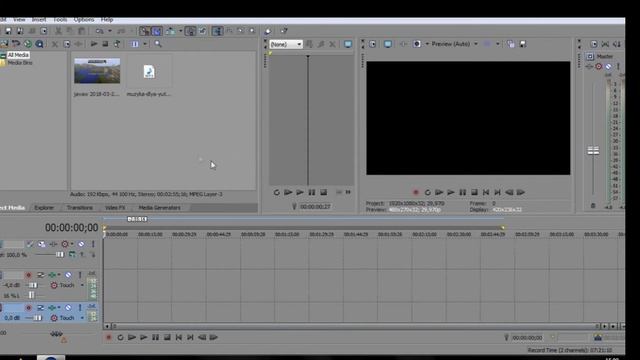Screen dimensions: 640x360
Task: Solo the first audio track
Action: 80,275
